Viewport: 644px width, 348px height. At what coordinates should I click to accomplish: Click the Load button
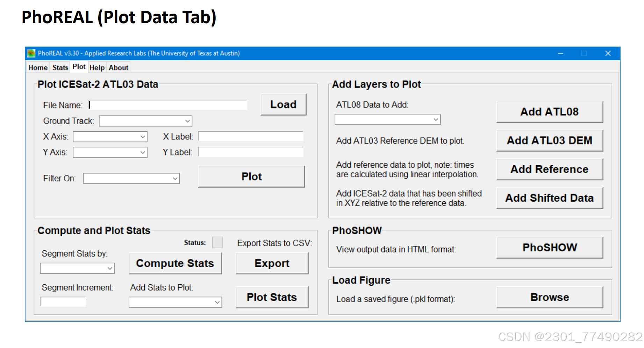[x=284, y=104]
